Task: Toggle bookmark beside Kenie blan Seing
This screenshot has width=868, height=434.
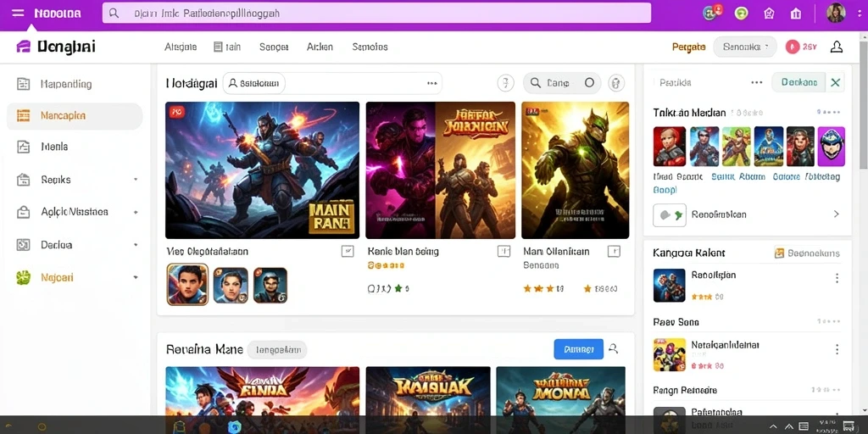Action: point(504,251)
